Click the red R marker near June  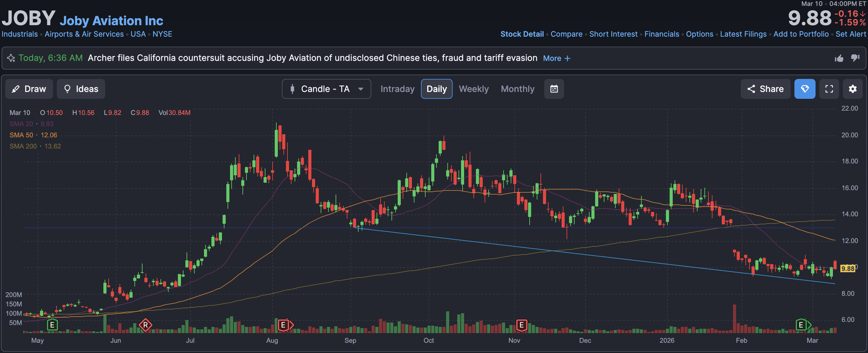[145, 325]
